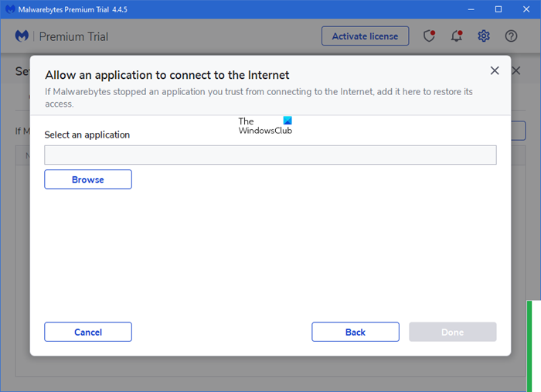Open the shield icon with red badge
This screenshot has height=392, width=541.
tap(430, 36)
